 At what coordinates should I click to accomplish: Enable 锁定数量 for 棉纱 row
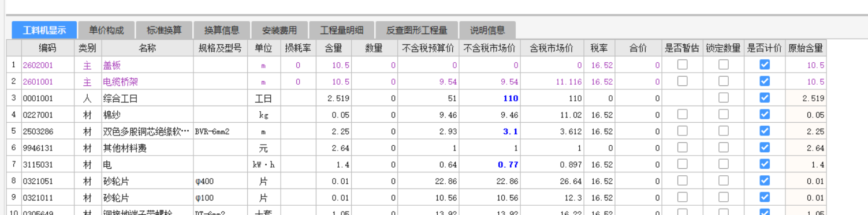(724, 115)
